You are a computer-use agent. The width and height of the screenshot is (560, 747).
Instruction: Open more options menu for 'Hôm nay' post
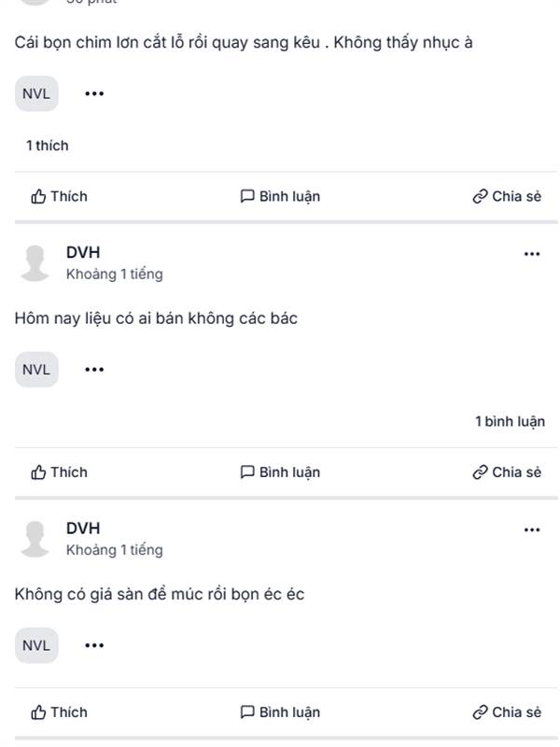(532, 254)
